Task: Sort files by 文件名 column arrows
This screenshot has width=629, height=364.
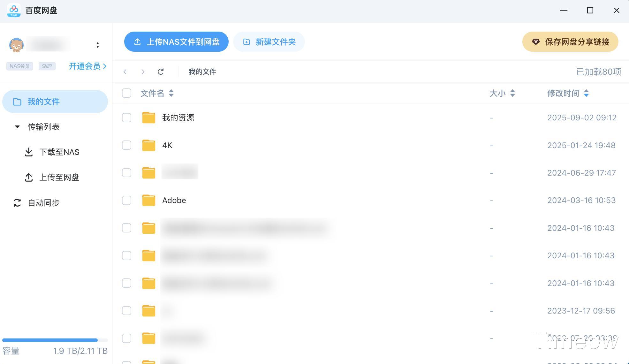Action: point(171,93)
